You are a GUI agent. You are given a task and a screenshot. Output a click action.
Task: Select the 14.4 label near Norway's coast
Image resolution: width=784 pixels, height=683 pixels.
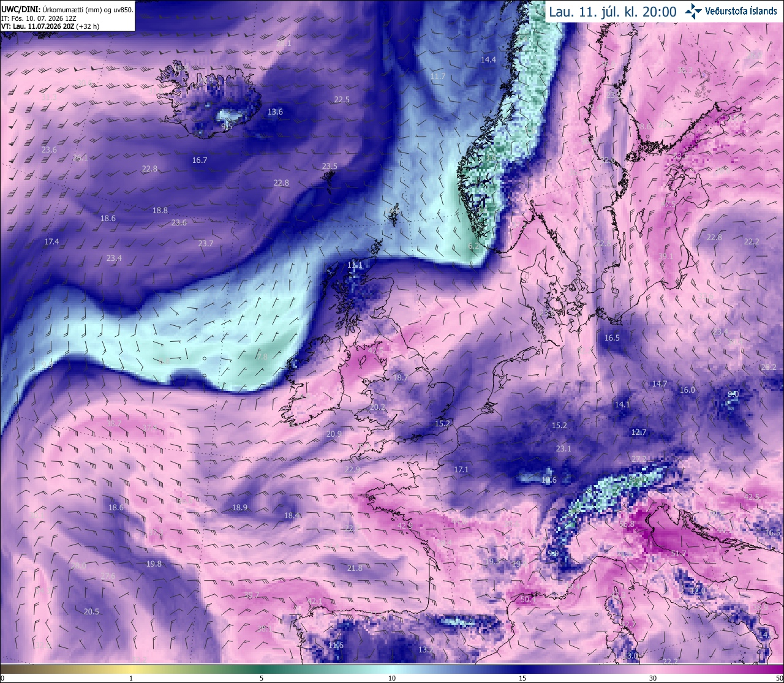pyautogui.click(x=488, y=59)
